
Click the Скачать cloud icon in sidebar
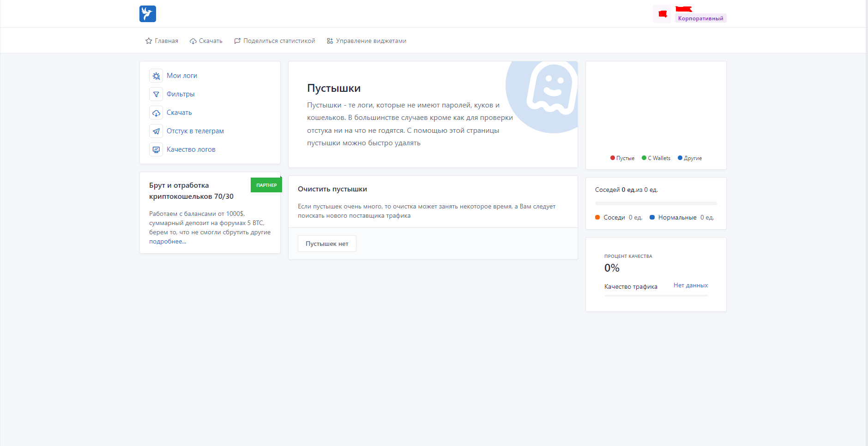point(156,113)
